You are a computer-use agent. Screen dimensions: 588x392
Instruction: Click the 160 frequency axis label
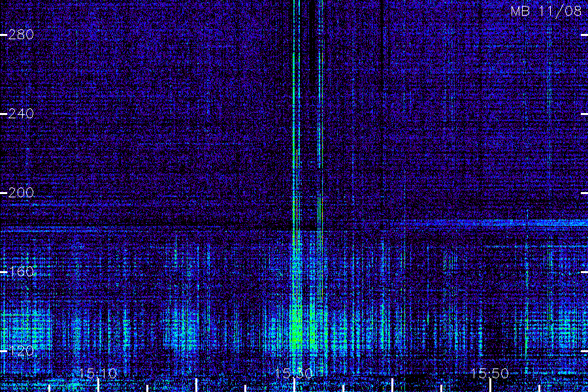(21, 272)
